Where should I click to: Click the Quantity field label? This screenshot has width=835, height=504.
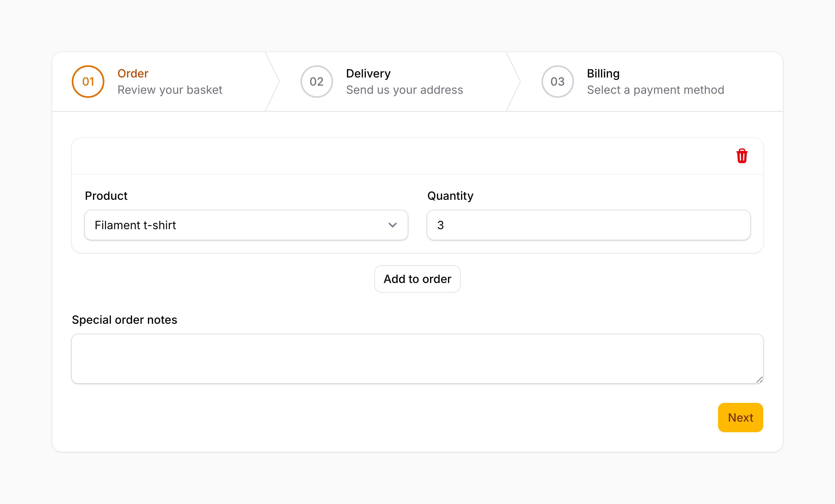[450, 196]
